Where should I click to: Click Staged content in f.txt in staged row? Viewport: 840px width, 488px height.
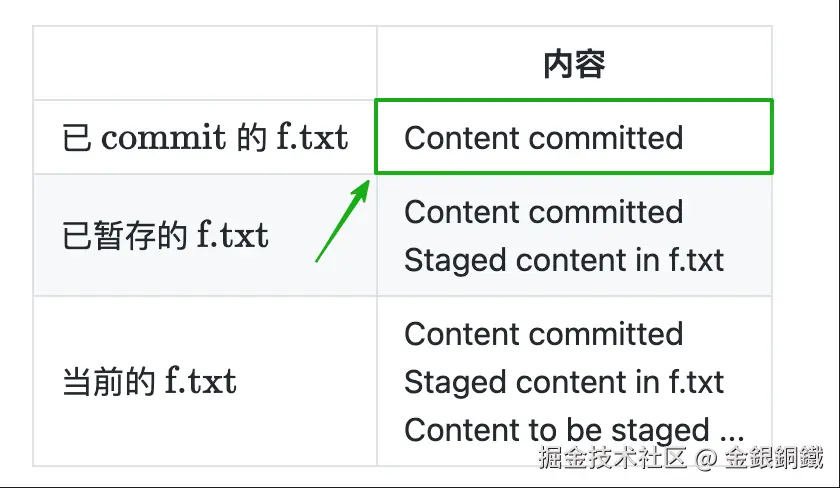[x=564, y=260]
